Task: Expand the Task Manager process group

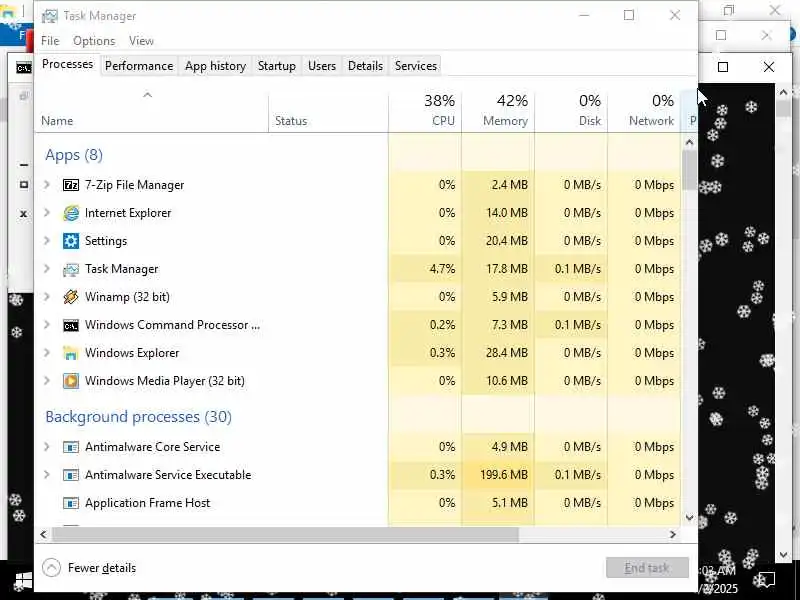Action: [47, 269]
